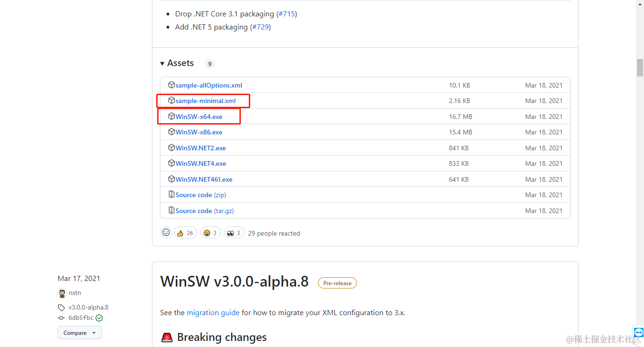
Task: Collapse the Assets section triangle
Action: click(x=162, y=63)
